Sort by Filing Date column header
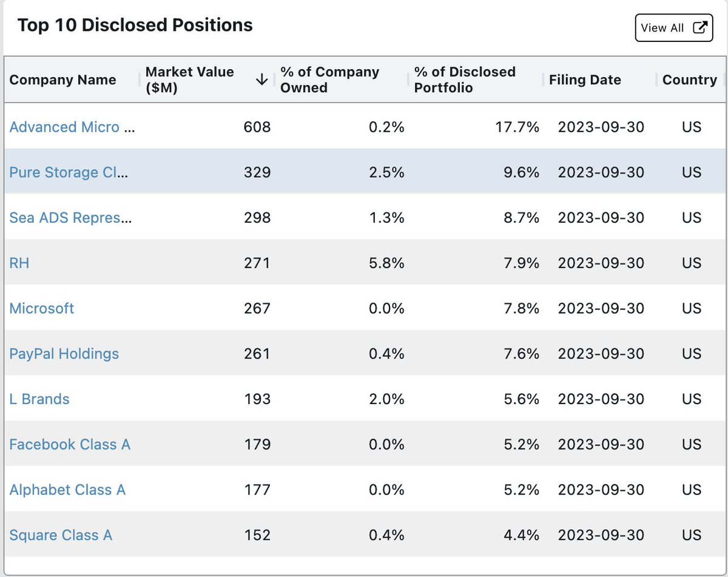The height and width of the screenshot is (577, 728). point(585,80)
